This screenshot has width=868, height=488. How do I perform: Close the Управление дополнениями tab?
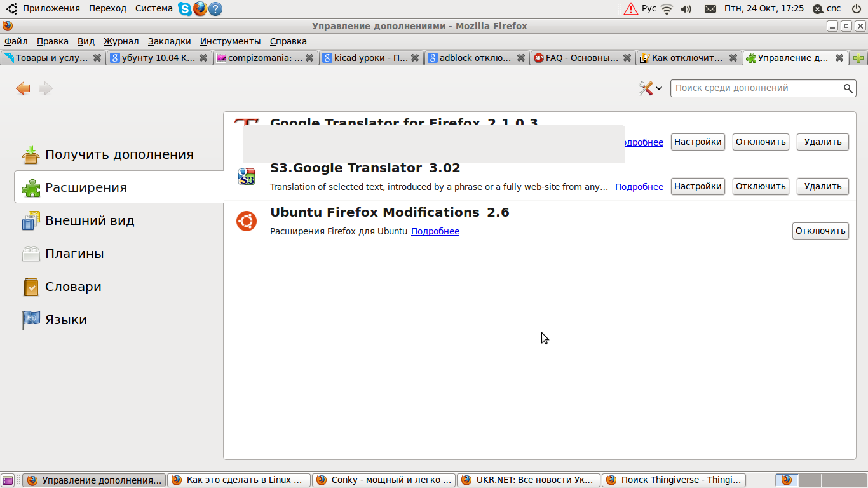(x=839, y=58)
